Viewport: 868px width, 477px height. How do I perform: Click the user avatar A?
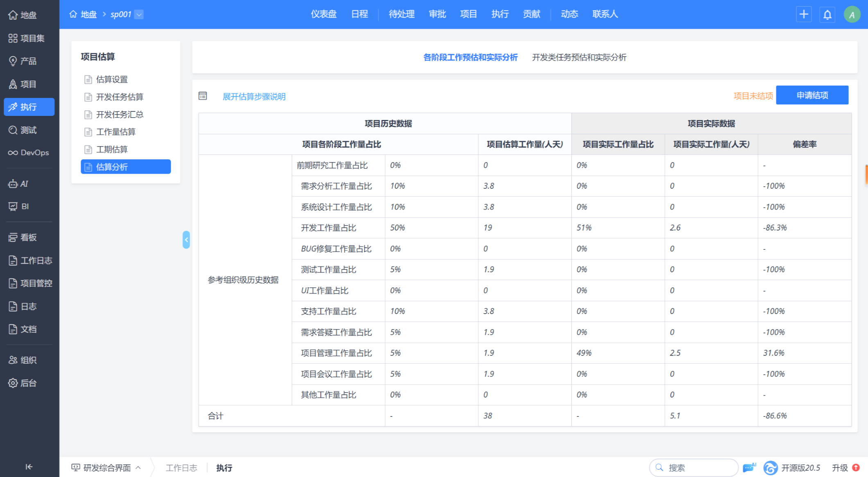(x=852, y=15)
